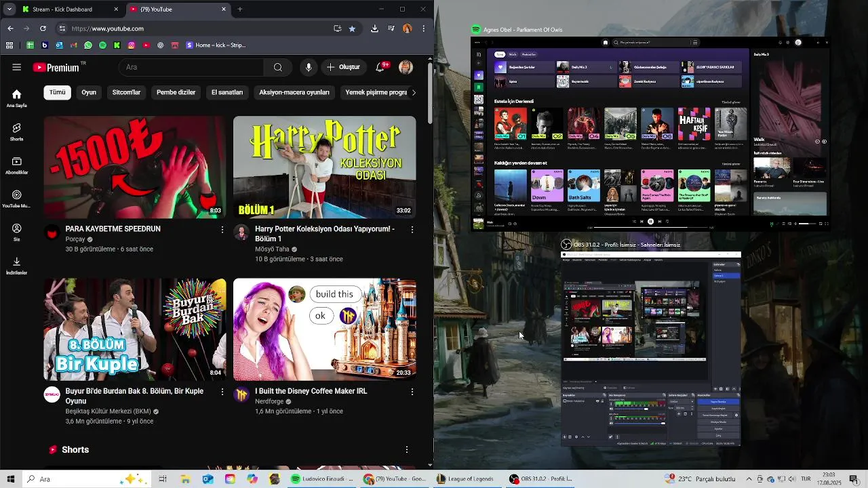Image resolution: width=868 pixels, height=488 pixels.
Task: Open YouTube Music in sidebar
Action: 17,199
